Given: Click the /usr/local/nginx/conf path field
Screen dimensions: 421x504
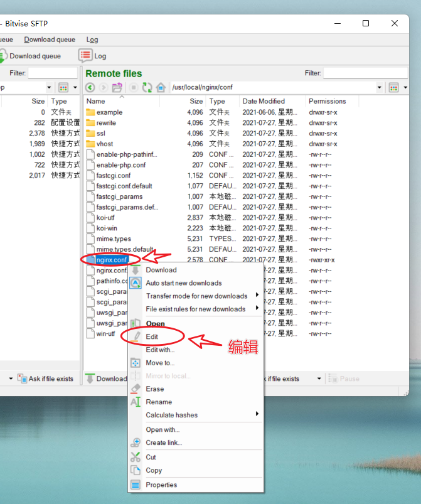Looking at the screenshot, I should tap(273, 87).
